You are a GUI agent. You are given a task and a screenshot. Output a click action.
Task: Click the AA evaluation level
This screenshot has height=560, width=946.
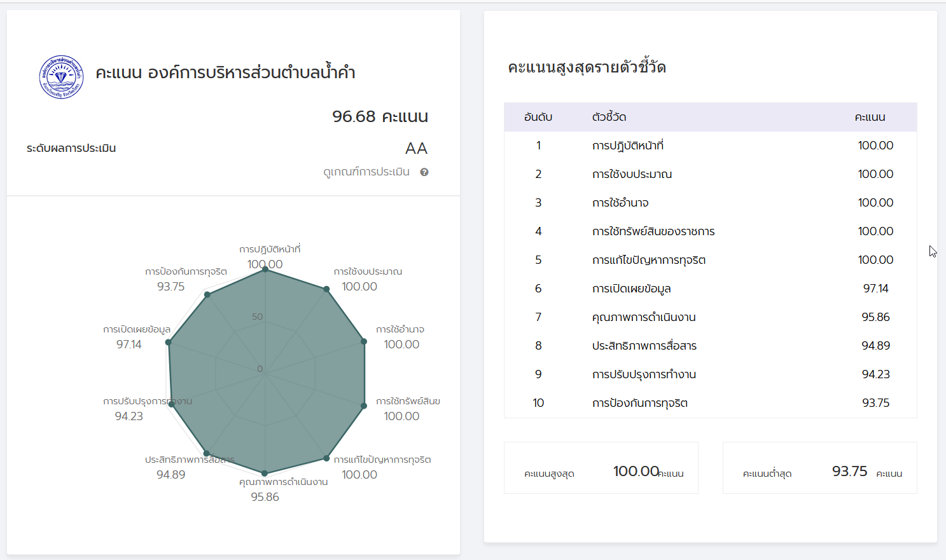point(416,149)
